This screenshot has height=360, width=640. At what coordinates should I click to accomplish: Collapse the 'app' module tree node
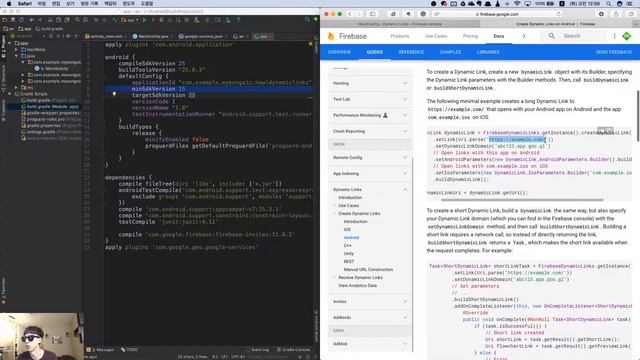pos(10,43)
